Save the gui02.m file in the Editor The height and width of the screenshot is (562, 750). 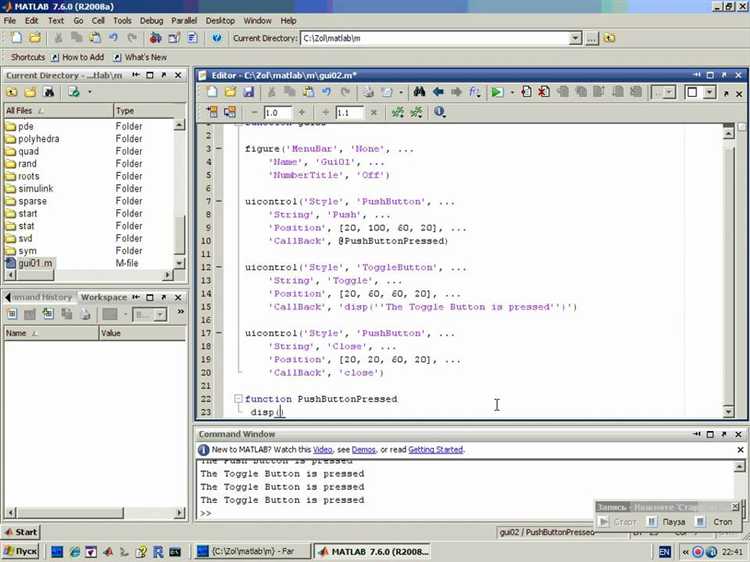click(248, 92)
